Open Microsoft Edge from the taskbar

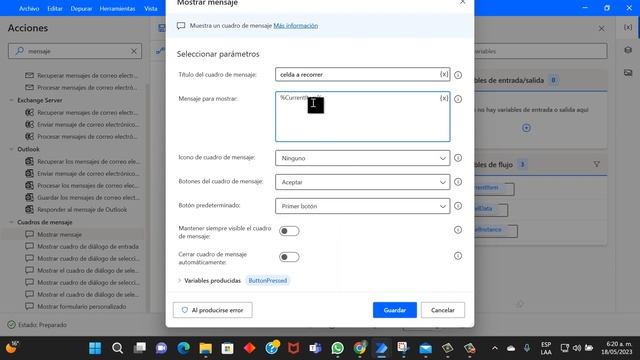coord(183,348)
